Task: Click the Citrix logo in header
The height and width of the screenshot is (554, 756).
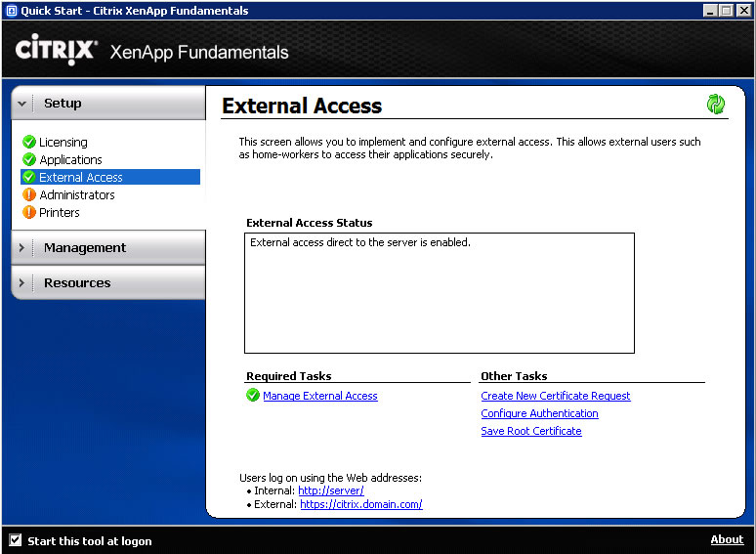Action: 57,49
